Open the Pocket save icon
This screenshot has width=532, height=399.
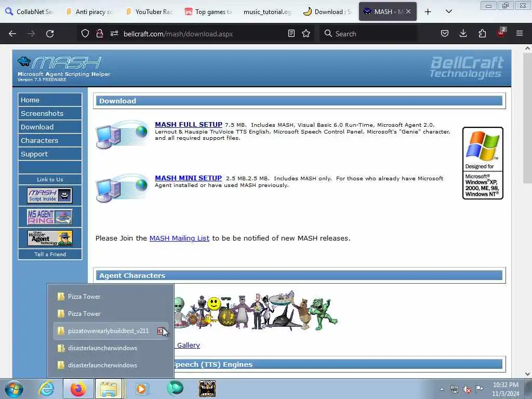[x=445, y=33]
